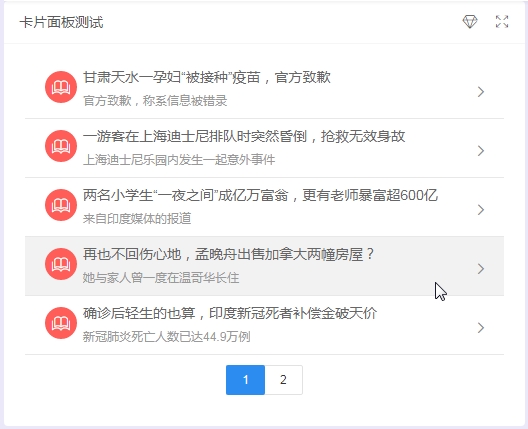Screen dimensions: 528x429
Task: Click book icon beside 孟晚舟 news item
Action: 61,264
